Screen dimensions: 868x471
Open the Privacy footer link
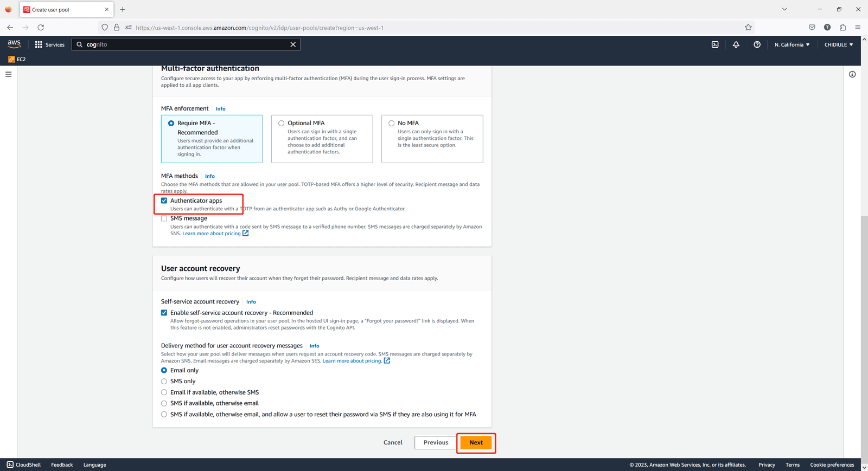(x=767, y=464)
